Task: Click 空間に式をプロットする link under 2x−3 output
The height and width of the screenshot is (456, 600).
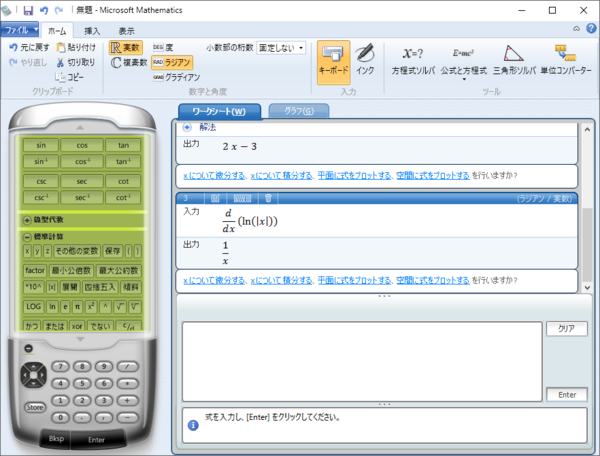Action: click(x=433, y=176)
